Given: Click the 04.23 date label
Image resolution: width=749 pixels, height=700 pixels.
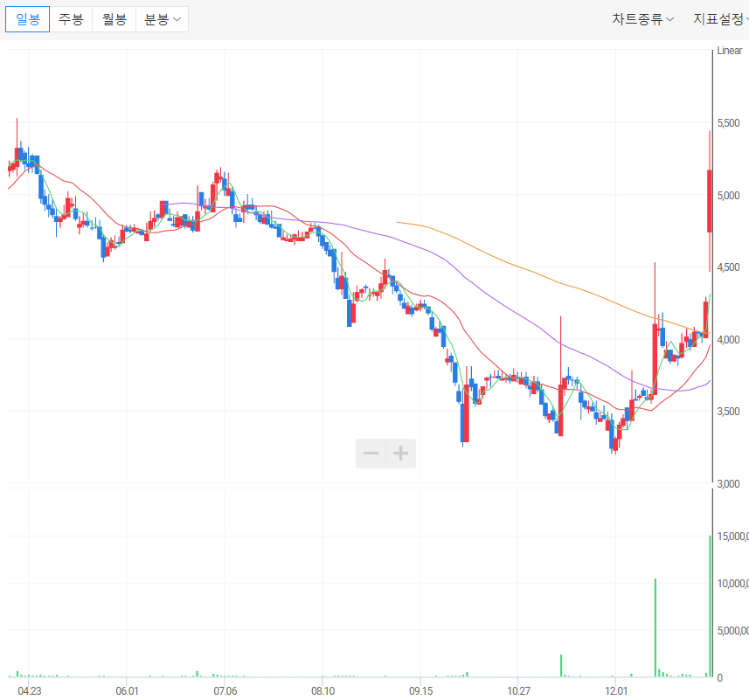Looking at the screenshot, I should [30, 691].
